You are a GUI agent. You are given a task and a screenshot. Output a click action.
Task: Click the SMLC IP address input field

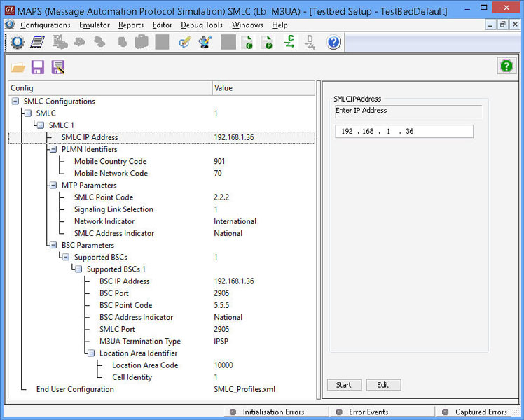click(404, 131)
